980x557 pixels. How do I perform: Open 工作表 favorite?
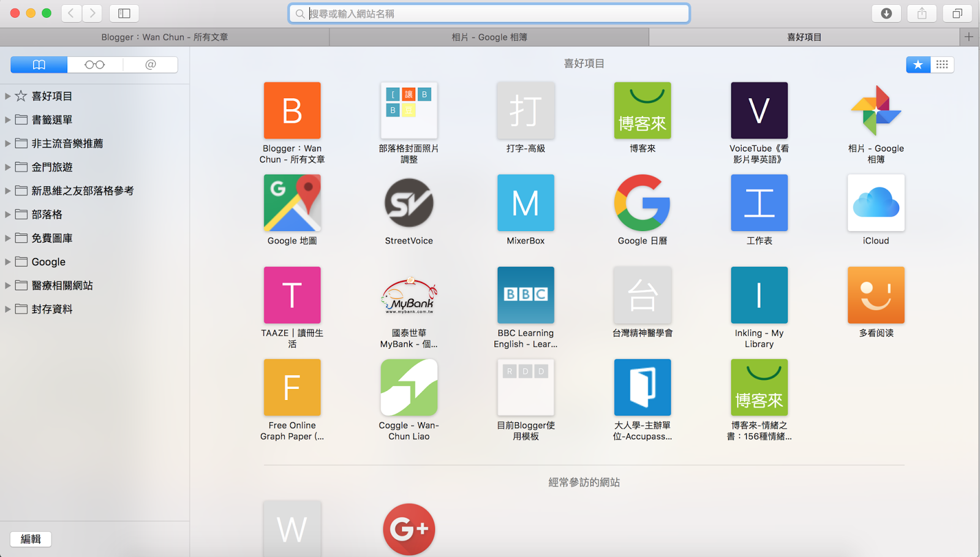(759, 203)
